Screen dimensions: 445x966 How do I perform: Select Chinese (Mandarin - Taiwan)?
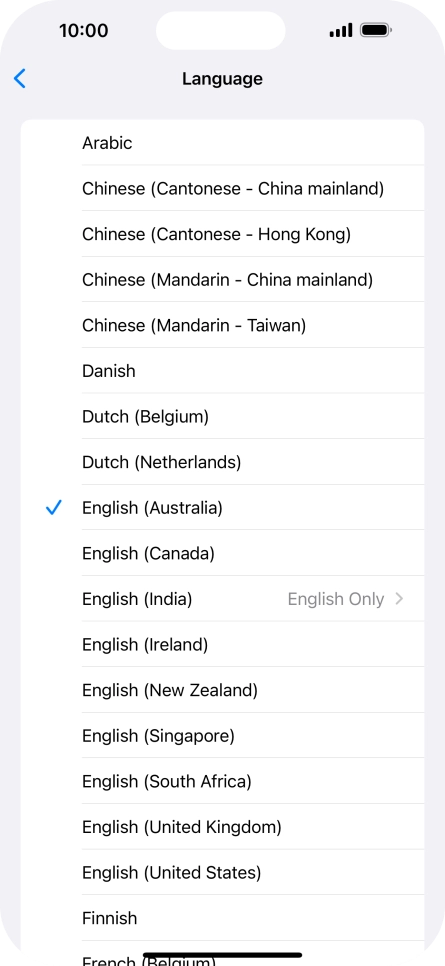click(222, 325)
